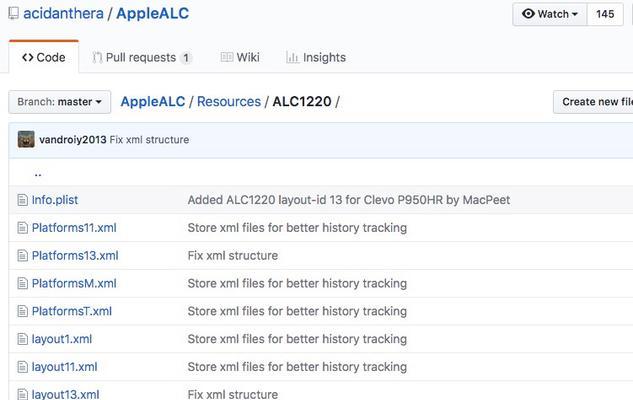
Task: Click the Code angle brackets icon
Action: pyautogui.click(x=27, y=57)
